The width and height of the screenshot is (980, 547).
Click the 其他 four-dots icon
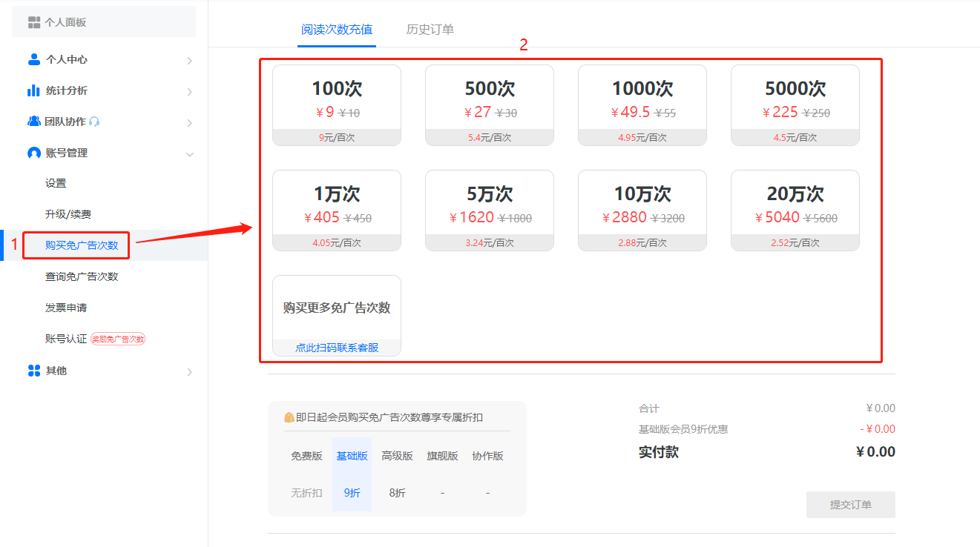tap(33, 371)
